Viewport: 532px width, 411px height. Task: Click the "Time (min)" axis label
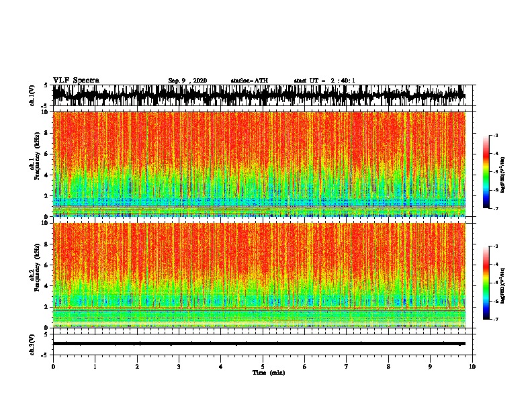point(269,373)
